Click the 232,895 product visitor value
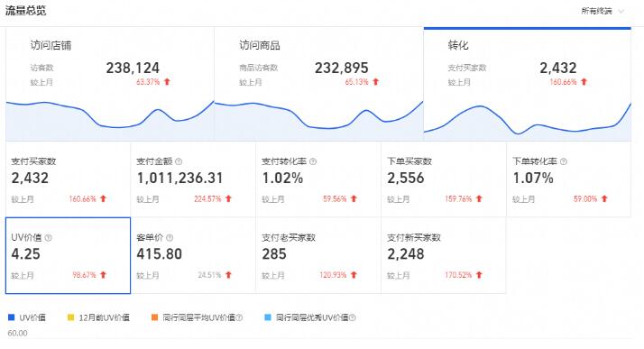The image size is (644, 349). [342, 69]
